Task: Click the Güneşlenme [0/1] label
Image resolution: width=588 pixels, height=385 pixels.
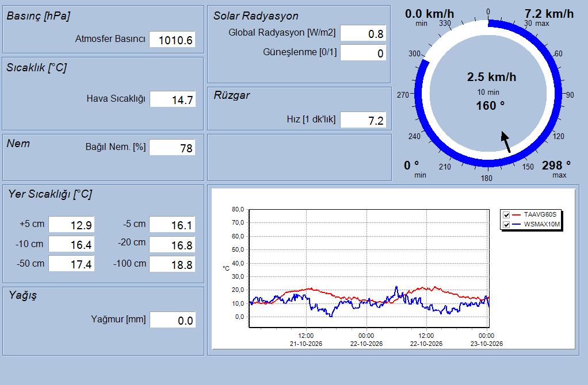Action: [x=300, y=52]
